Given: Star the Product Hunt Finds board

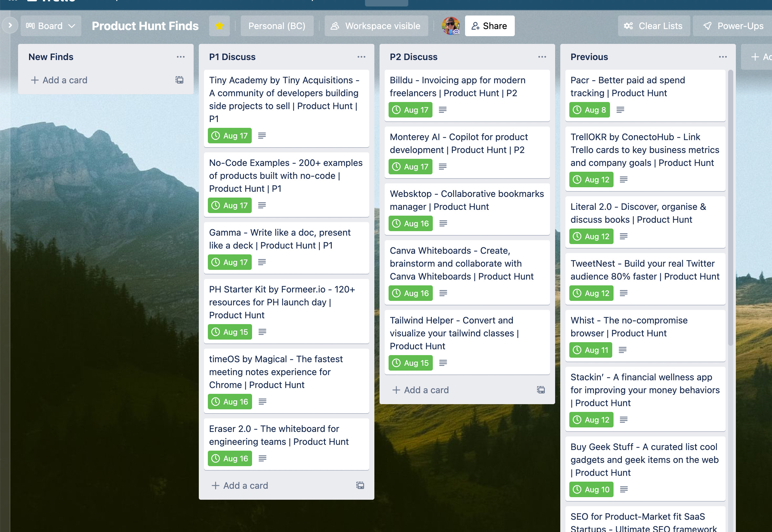Looking at the screenshot, I should point(219,26).
